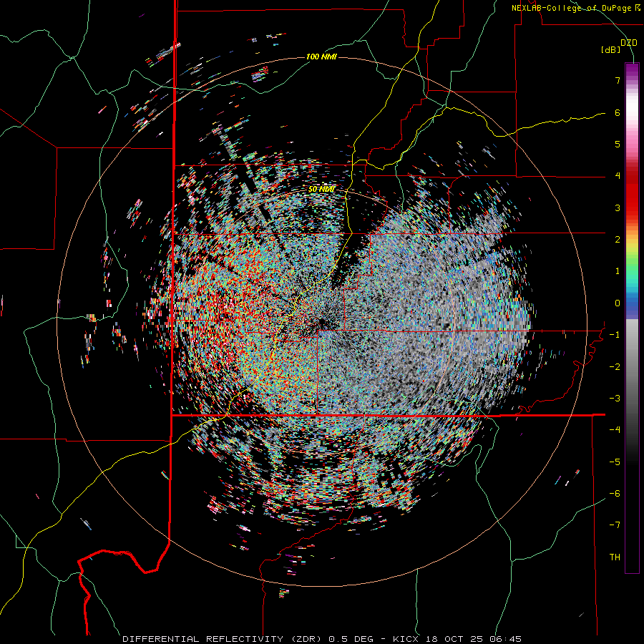The image size is (644, 644).
Task: Click the 06:45 timestamp
Action: coord(507,639)
